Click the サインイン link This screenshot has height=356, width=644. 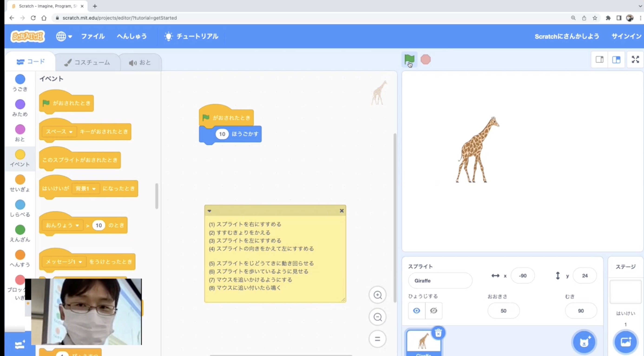(x=626, y=36)
